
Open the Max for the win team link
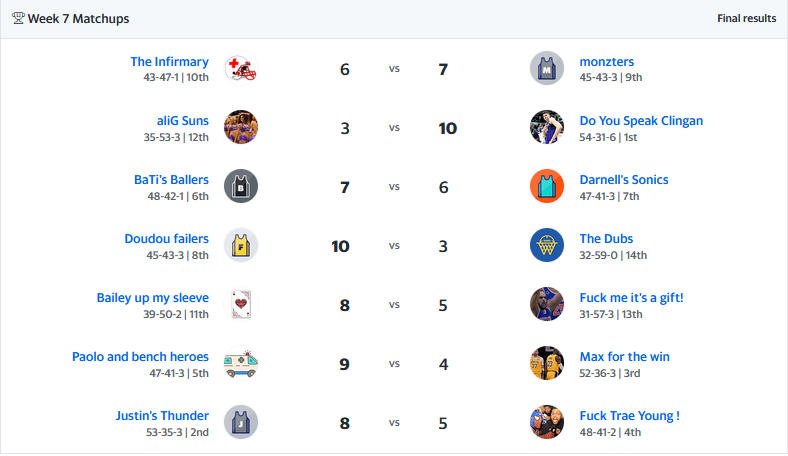[x=624, y=357]
